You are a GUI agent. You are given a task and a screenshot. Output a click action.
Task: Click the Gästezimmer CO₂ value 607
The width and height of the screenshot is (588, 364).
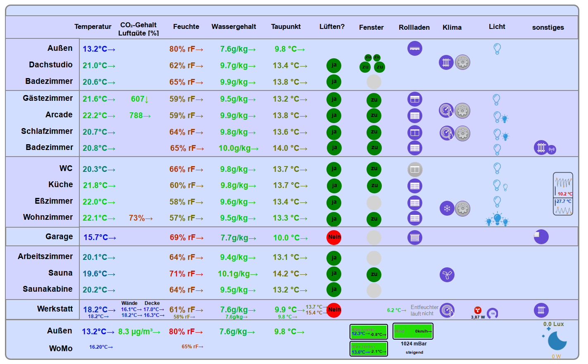(140, 99)
